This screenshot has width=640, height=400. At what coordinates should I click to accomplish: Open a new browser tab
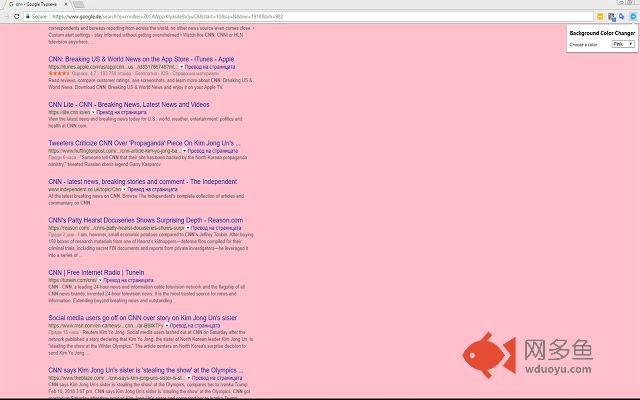coord(78,4)
